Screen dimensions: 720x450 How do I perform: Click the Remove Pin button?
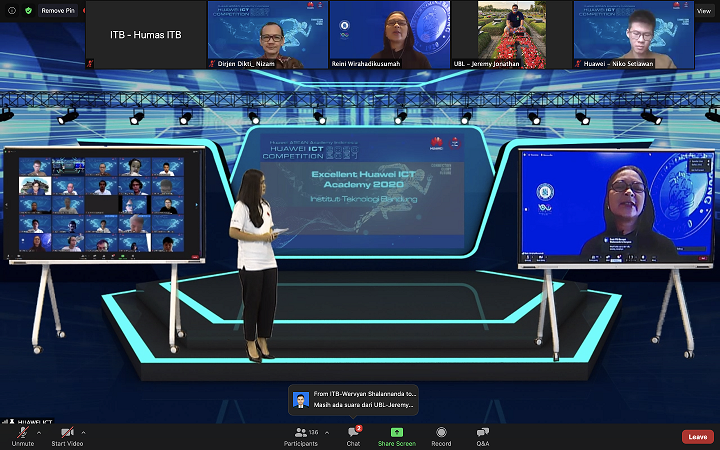[58, 11]
